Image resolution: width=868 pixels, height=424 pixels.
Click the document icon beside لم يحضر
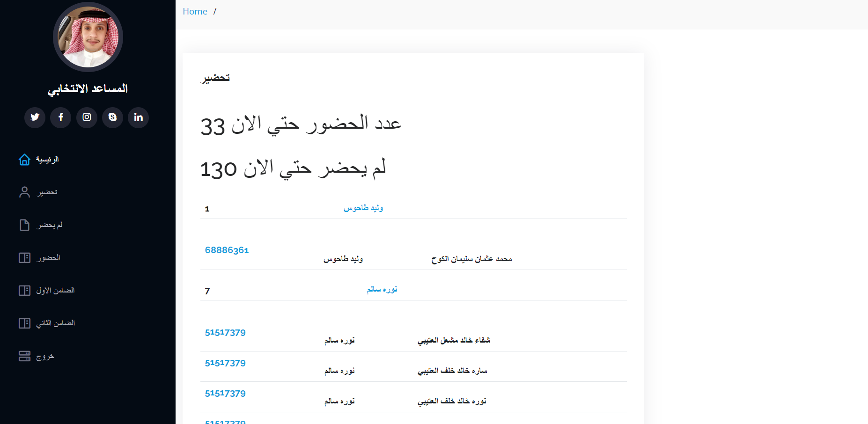coord(24,225)
